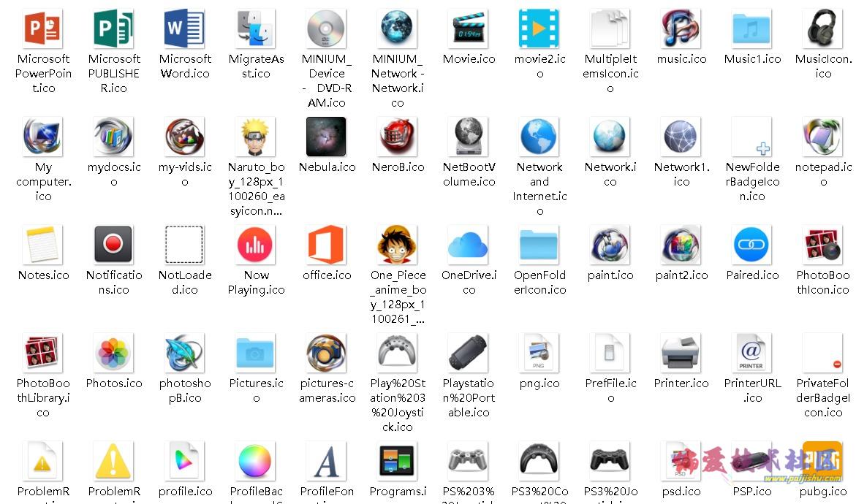Click the OneDrive.ico cloud icon
This screenshot has width=856, height=504.
469,245
